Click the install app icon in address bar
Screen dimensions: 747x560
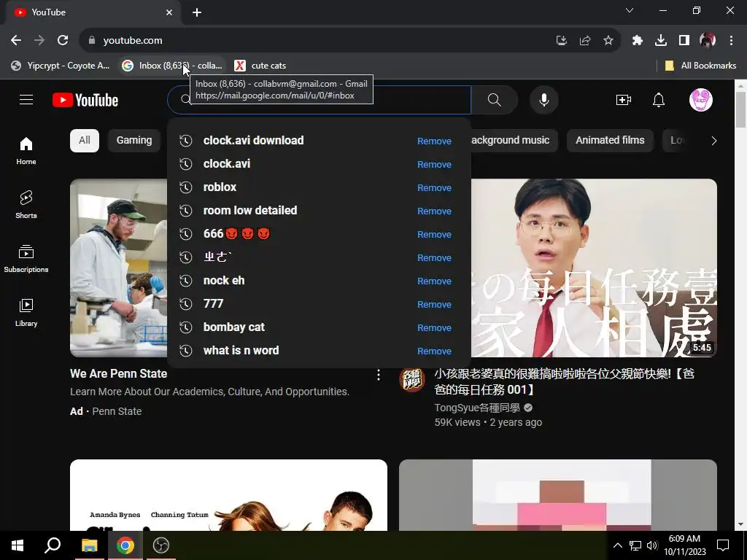pos(562,41)
